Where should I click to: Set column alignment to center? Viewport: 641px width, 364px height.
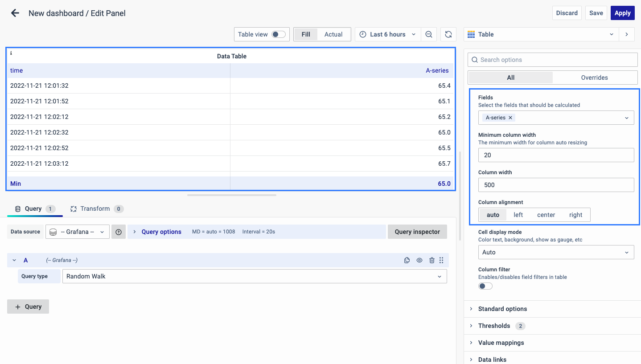point(546,215)
